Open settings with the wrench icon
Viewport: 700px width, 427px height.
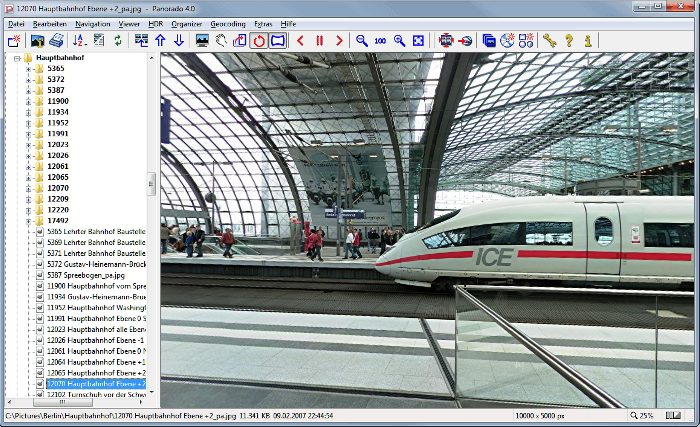[x=550, y=41]
